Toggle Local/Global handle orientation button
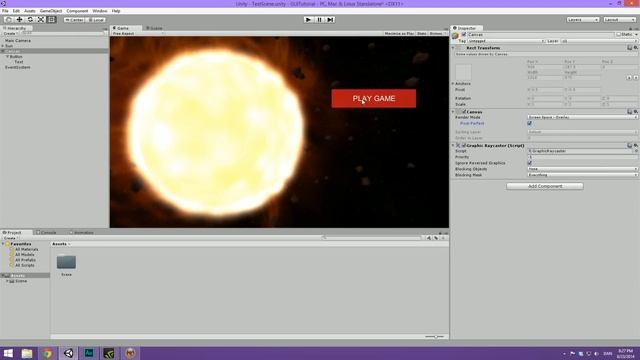The image size is (640, 360). pos(96,20)
